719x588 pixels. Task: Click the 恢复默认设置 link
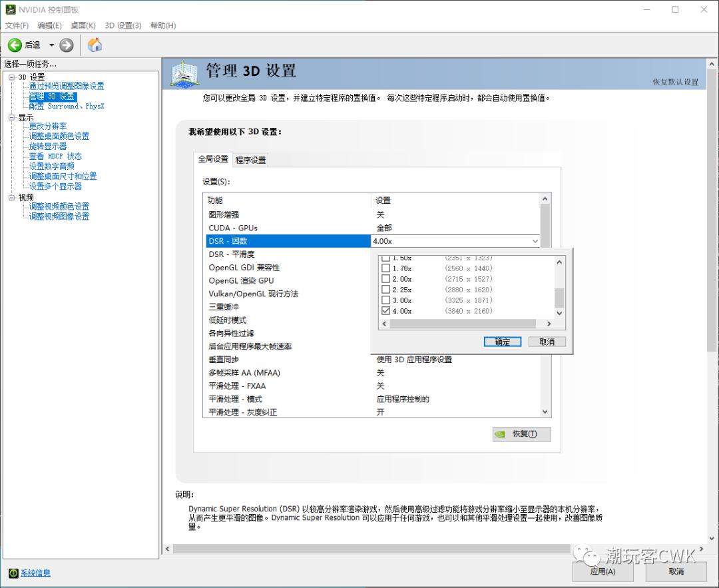click(x=675, y=82)
